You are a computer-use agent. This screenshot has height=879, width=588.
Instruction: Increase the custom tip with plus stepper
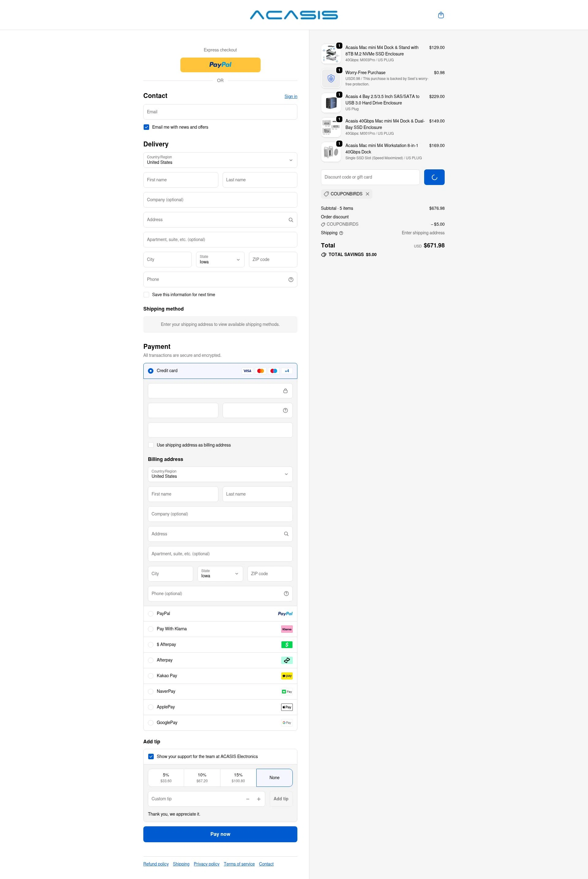[259, 799]
